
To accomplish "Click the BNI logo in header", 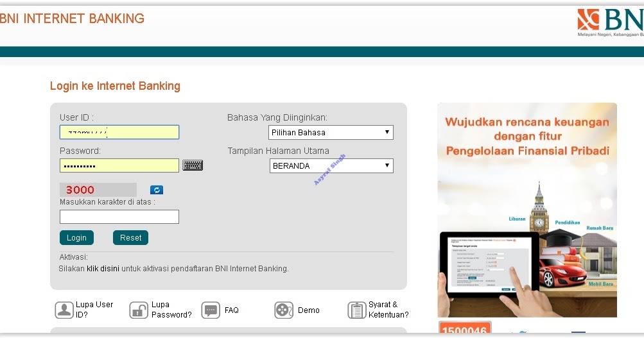I will [611, 22].
